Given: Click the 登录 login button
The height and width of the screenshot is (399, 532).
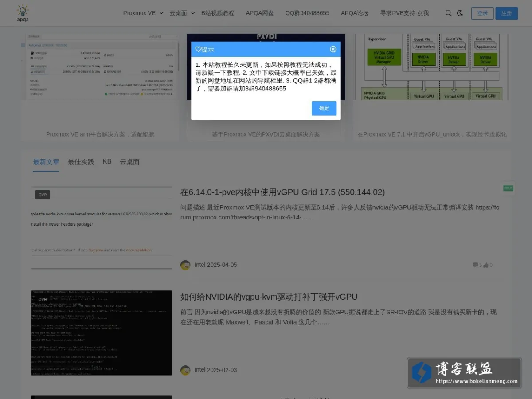Looking at the screenshot, I should pos(482,13).
